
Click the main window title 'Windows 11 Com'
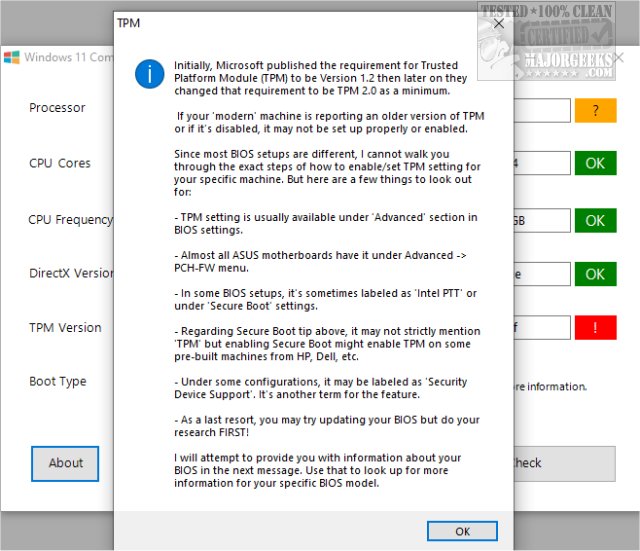coord(69,58)
